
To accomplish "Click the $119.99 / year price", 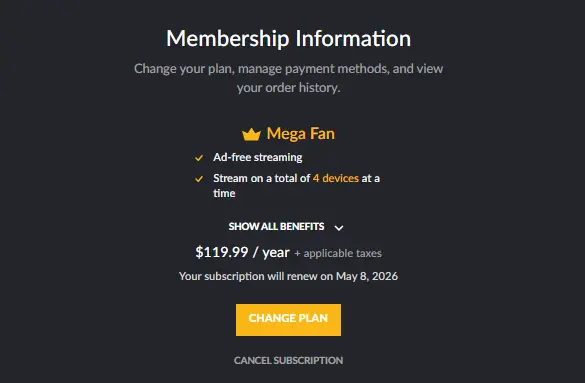I will 243,252.
